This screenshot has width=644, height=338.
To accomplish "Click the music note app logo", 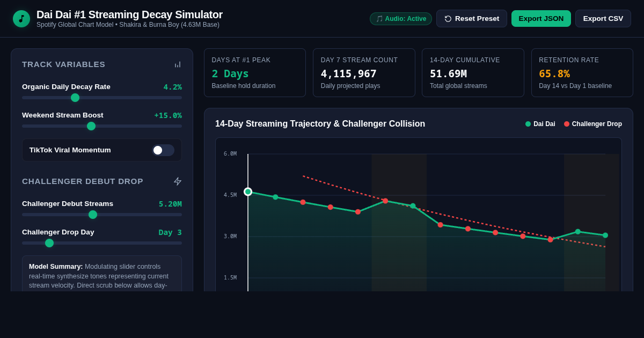I will tap(21, 19).
